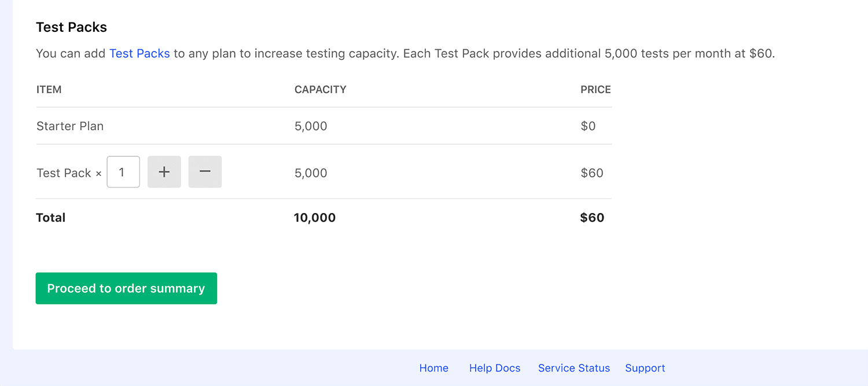Screen dimensions: 868x386
Task: Select the ITEM column header
Action: (x=49, y=89)
